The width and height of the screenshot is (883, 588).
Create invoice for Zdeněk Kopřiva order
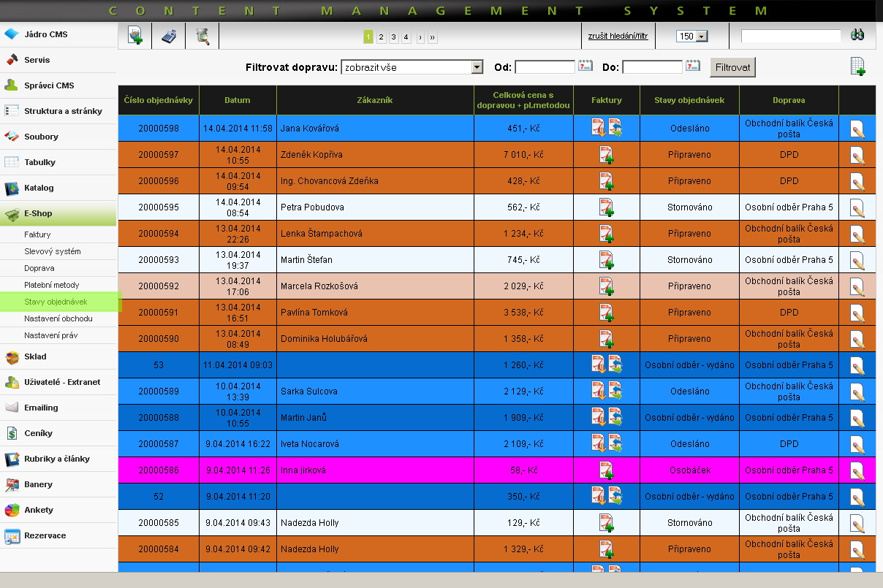tap(606, 155)
